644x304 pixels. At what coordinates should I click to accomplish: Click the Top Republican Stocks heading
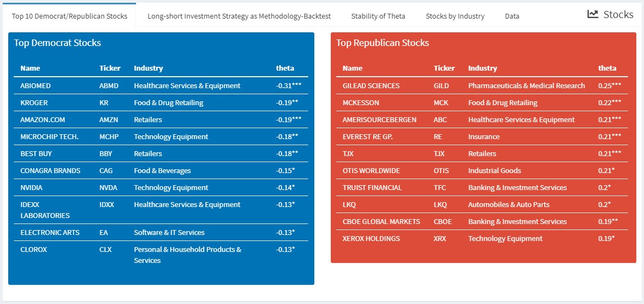pyautogui.click(x=382, y=43)
